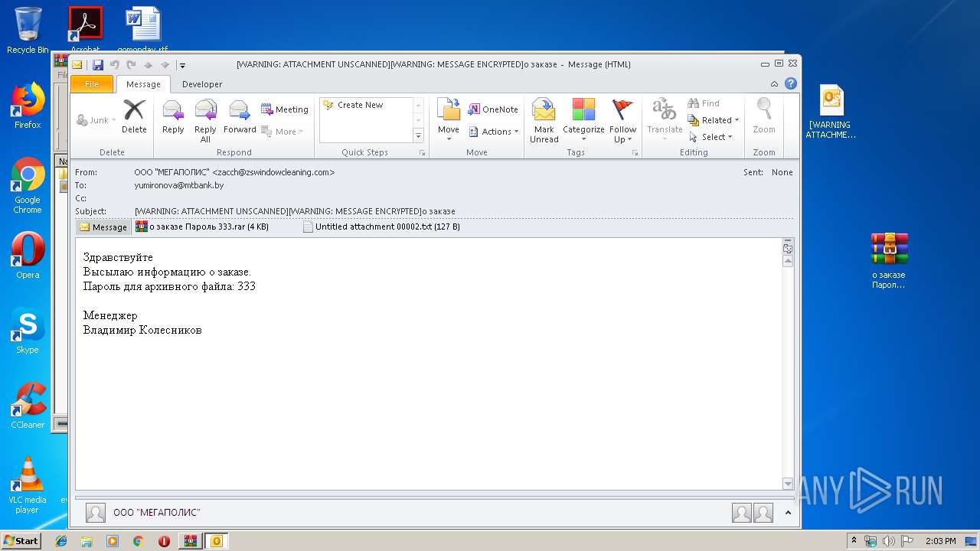This screenshot has width=980, height=551.
Task: Save the message via Quick Access toolbar
Action: coord(98,65)
